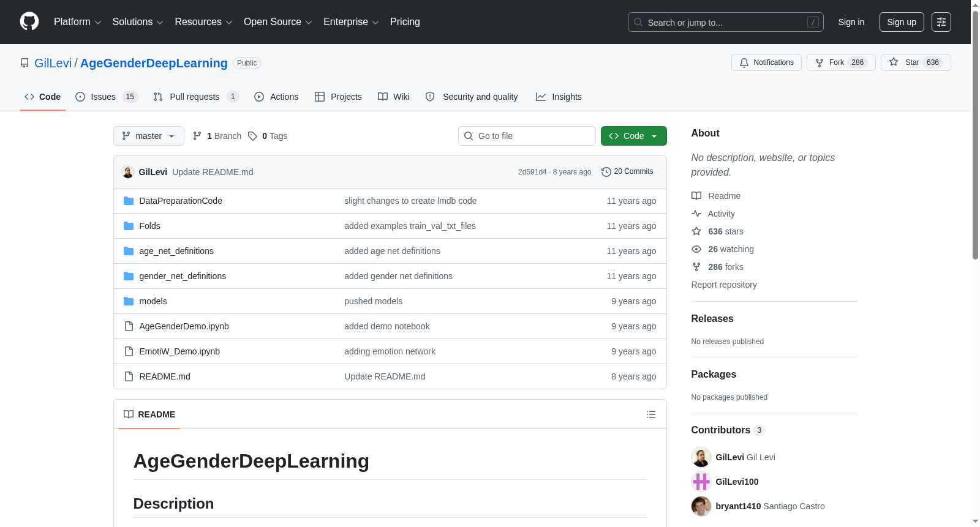Screen dimensions: 980x527
Task: Click the star icon in Star button
Action: pos(894,62)
